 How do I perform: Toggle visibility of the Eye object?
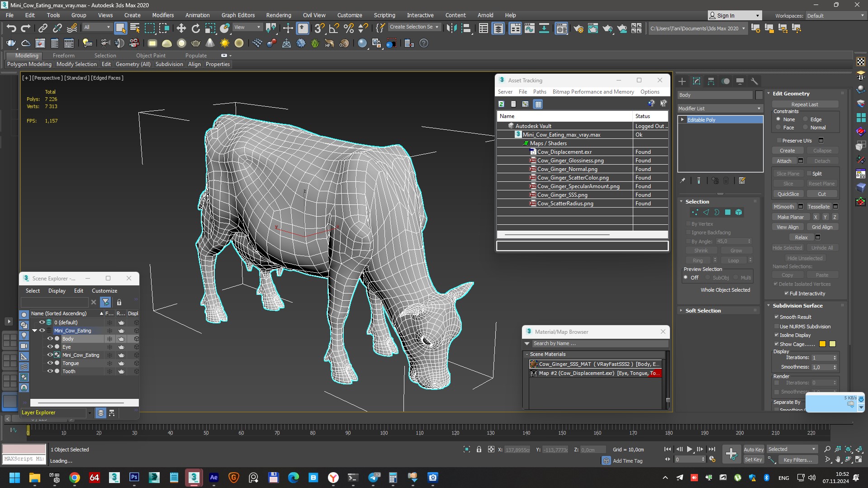[x=50, y=347]
